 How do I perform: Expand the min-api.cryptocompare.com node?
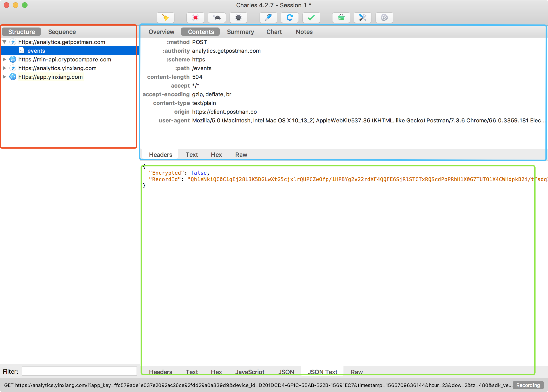point(4,59)
